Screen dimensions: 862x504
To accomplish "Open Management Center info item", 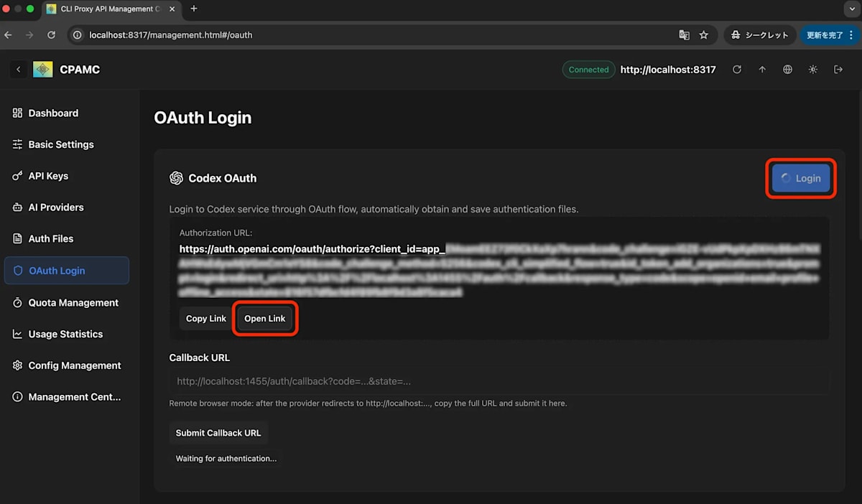I will (x=66, y=397).
